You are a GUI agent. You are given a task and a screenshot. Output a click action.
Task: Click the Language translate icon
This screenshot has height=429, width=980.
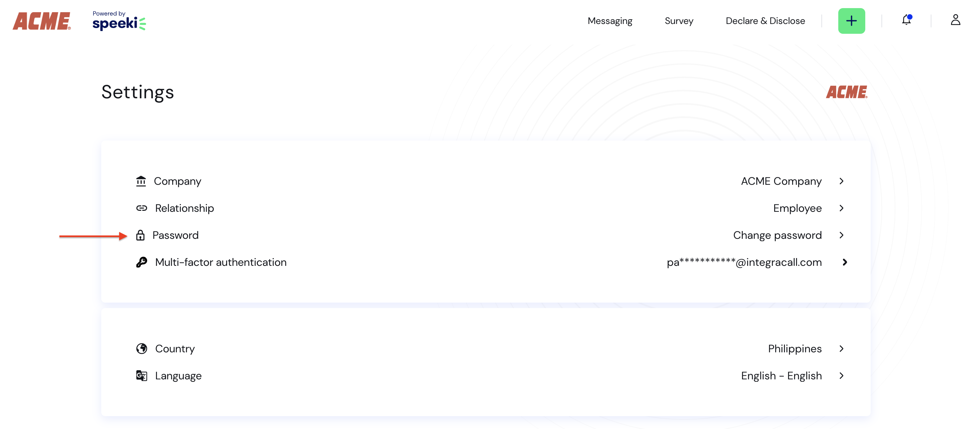tap(141, 376)
